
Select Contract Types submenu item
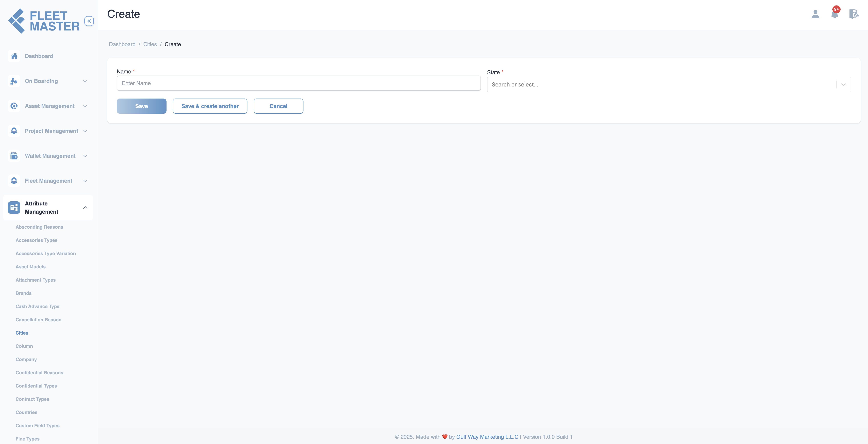click(x=32, y=399)
